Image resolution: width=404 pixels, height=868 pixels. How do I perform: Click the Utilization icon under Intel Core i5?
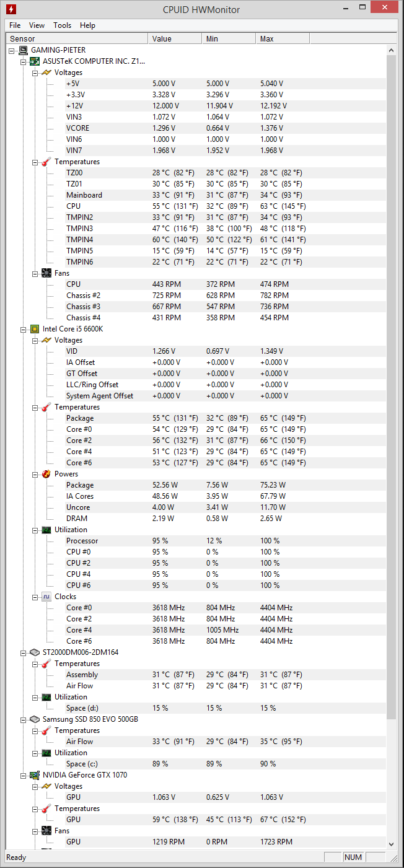(46, 530)
